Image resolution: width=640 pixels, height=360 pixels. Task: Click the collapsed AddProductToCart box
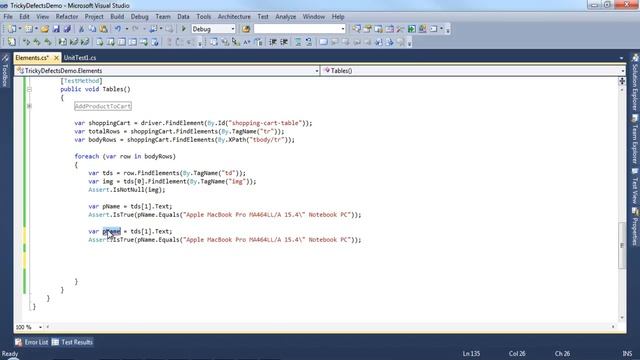coord(103,106)
